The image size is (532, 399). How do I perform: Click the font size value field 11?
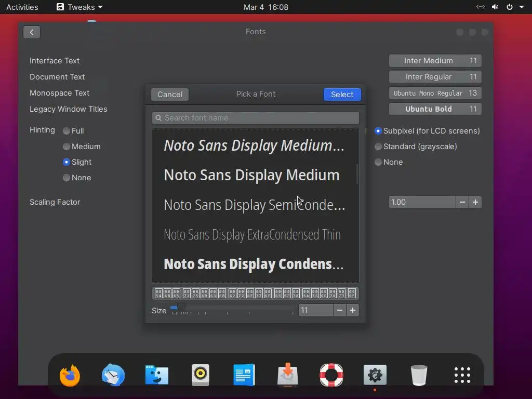pyautogui.click(x=316, y=310)
